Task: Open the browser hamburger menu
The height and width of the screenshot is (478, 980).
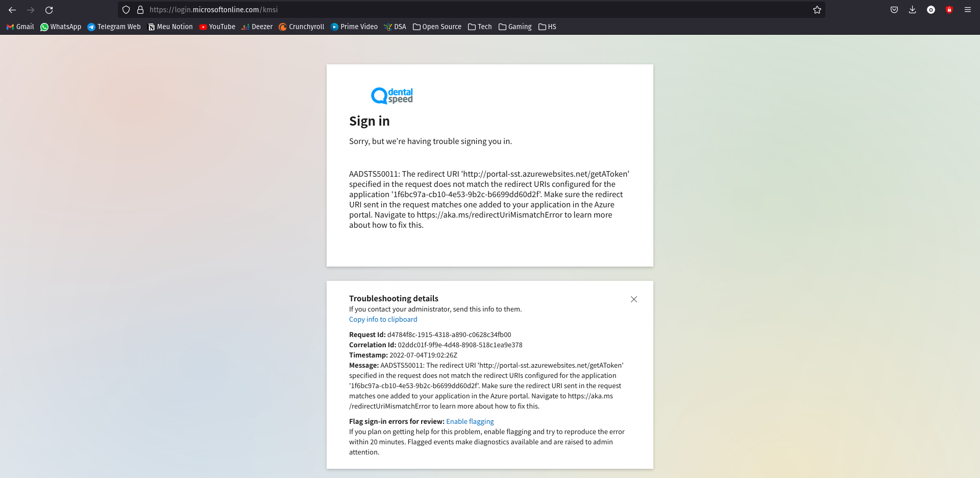Action: pos(968,10)
